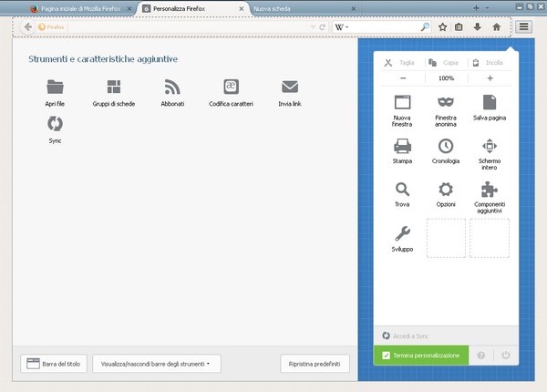Click the home toolbar icon
The image size is (547, 392).
497,26
